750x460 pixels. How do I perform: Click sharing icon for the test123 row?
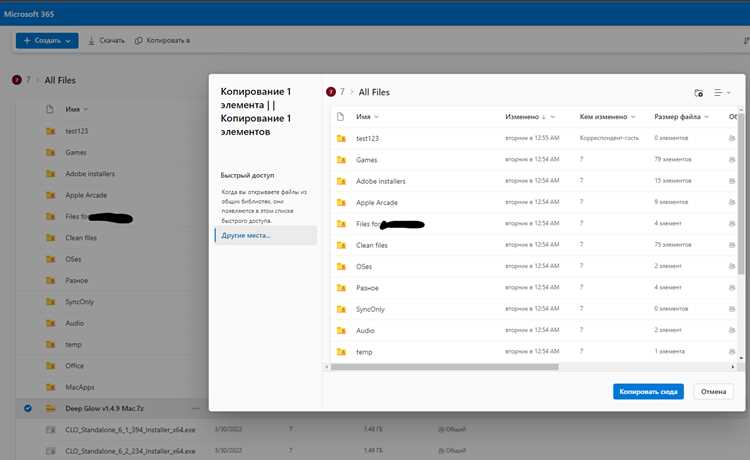point(731,138)
